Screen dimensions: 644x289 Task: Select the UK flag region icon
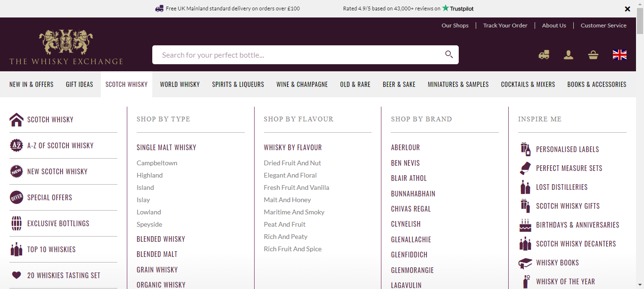point(619,55)
